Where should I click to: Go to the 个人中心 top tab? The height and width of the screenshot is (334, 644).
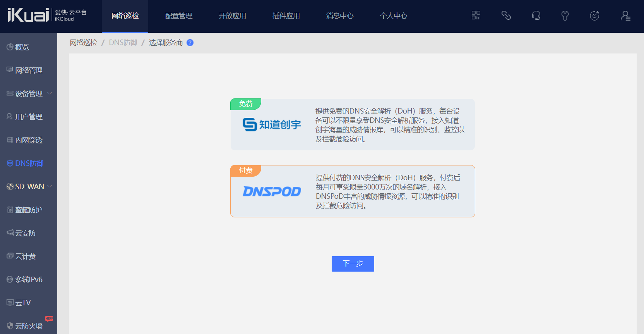coord(394,16)
